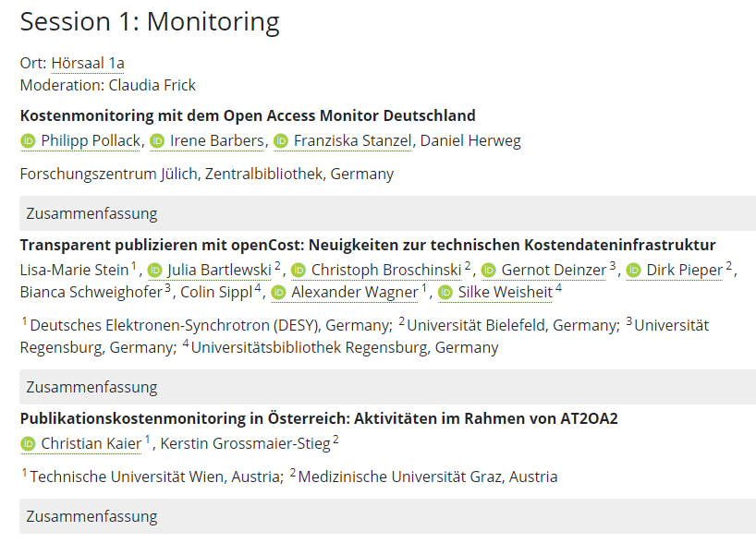The image size is (756, 543).
Task: Click ORCID icon next to Philipp Pollack
Action: pyautogui.click(x=28, y=141)
